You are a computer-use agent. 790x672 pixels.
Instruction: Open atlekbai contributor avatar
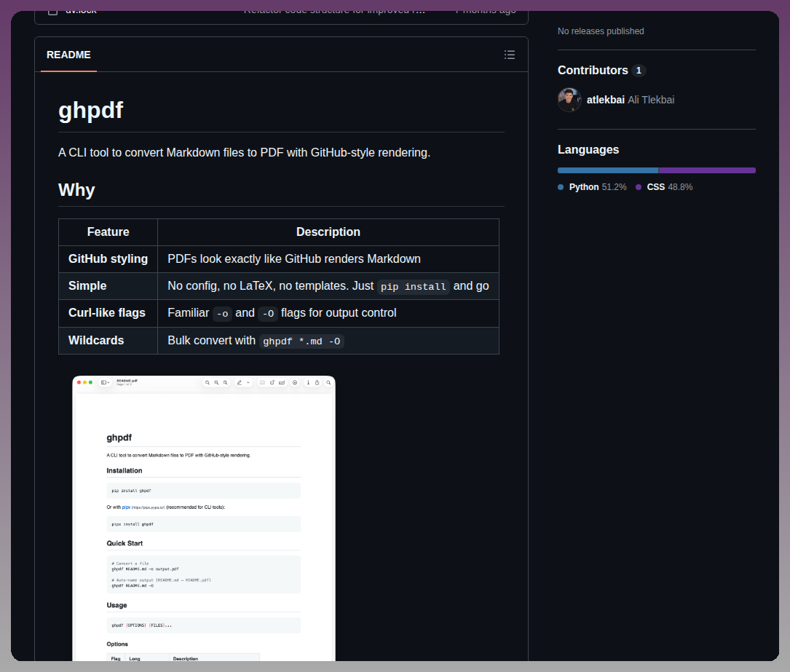569,100
